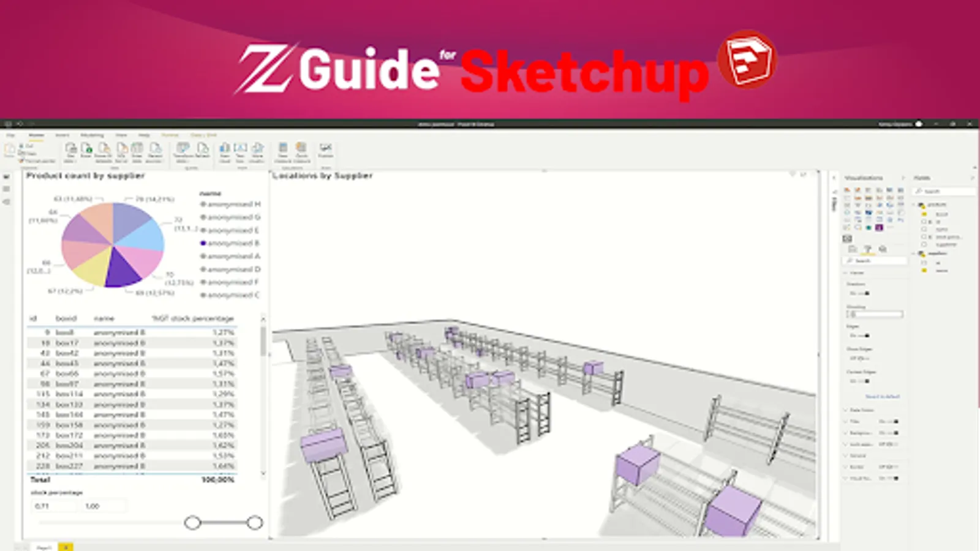
Task: Switch to the Insert ribbon tab
Action: click(62, 135)
